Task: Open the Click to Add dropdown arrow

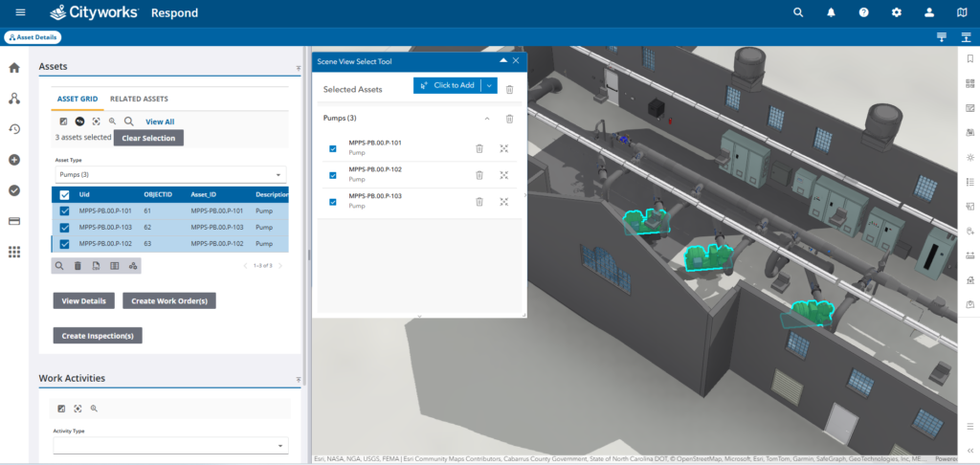Action: (x=489, y=85)
